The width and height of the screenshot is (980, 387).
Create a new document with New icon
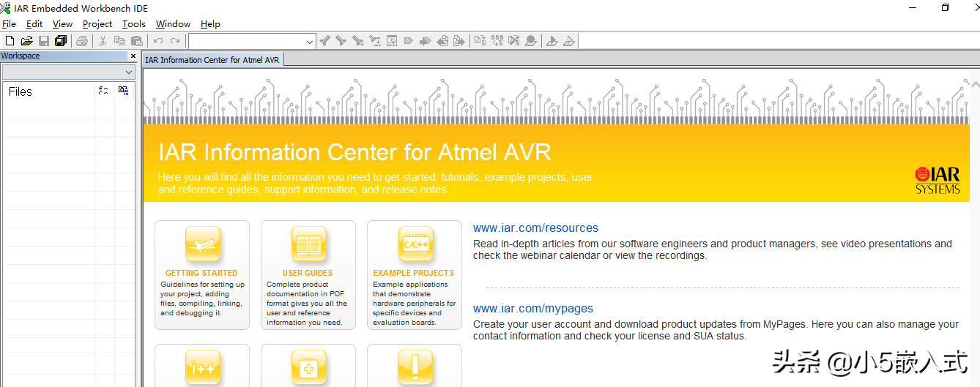coord(10,41)
